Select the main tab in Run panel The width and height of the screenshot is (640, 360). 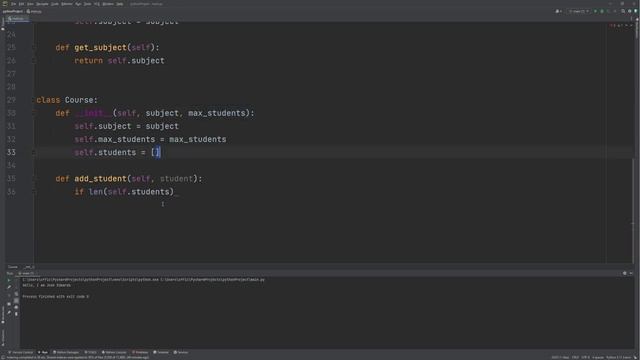pyautogui.click(x=27, y=273)
